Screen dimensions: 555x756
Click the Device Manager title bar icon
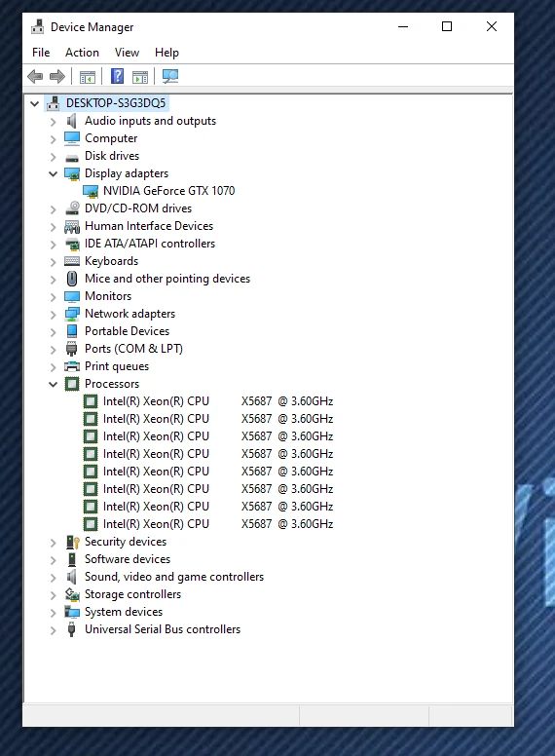click(38, 27)
